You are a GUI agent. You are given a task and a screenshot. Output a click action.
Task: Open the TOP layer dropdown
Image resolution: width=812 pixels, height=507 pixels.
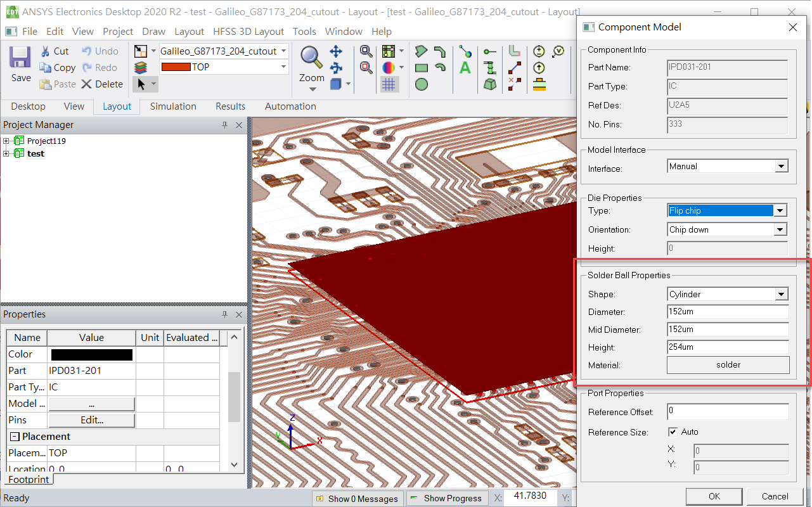pos(283,67)
